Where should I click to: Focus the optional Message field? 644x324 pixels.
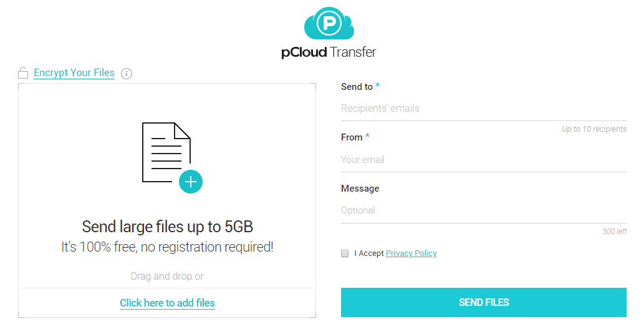tap(484, 210)
